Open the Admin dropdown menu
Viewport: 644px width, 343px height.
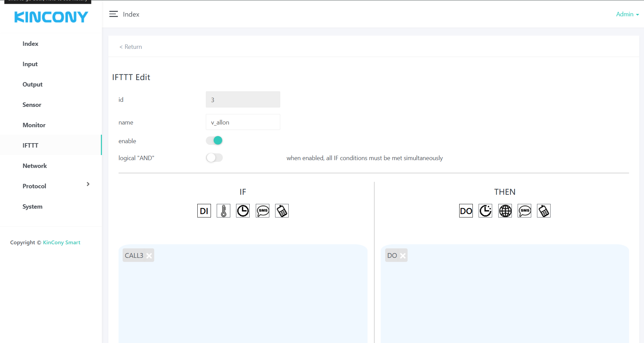pyautogui.click(x=627, y=14)
